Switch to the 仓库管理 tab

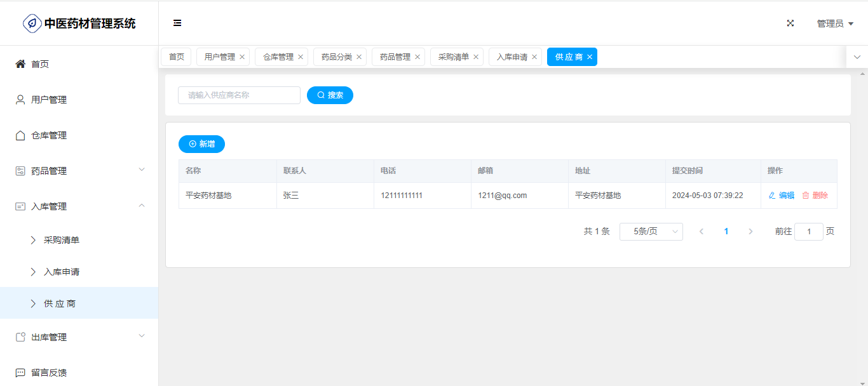(x=278, y=57)
